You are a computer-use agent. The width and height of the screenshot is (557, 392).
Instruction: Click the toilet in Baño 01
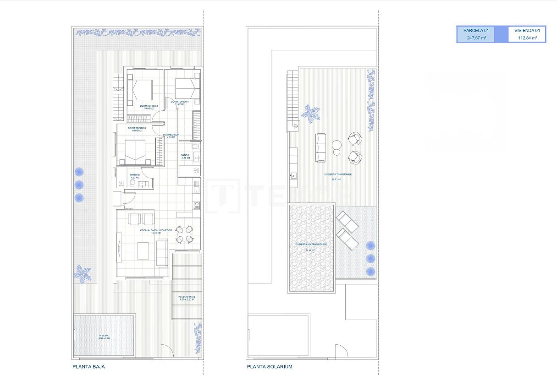(196, 147)
